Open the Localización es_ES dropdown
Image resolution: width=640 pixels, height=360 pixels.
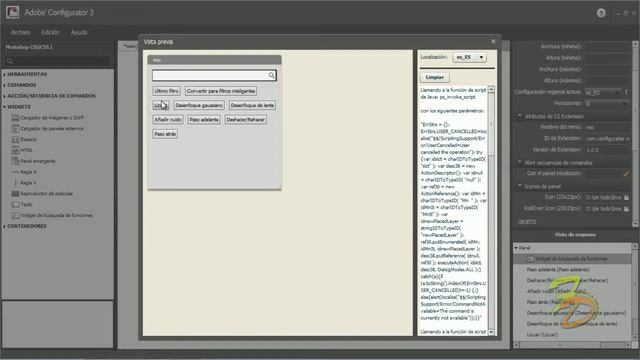[x=469, y=57]
